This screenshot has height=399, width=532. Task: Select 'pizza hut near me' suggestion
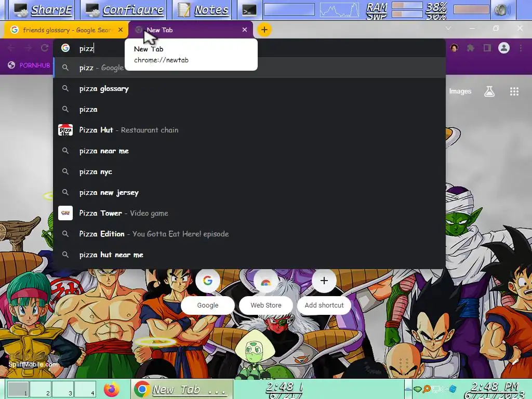click(x=249, y=255)
